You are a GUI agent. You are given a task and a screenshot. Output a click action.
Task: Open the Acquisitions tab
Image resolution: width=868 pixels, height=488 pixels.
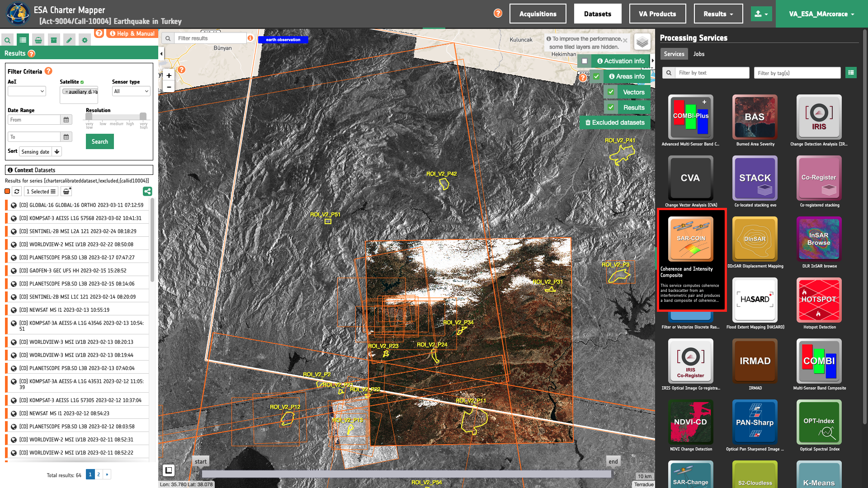538,14
